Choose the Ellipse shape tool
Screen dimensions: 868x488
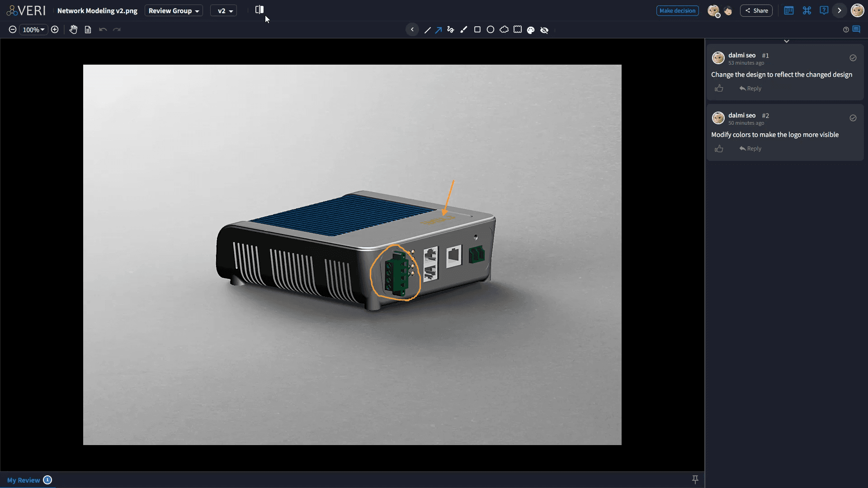(491, 29)
